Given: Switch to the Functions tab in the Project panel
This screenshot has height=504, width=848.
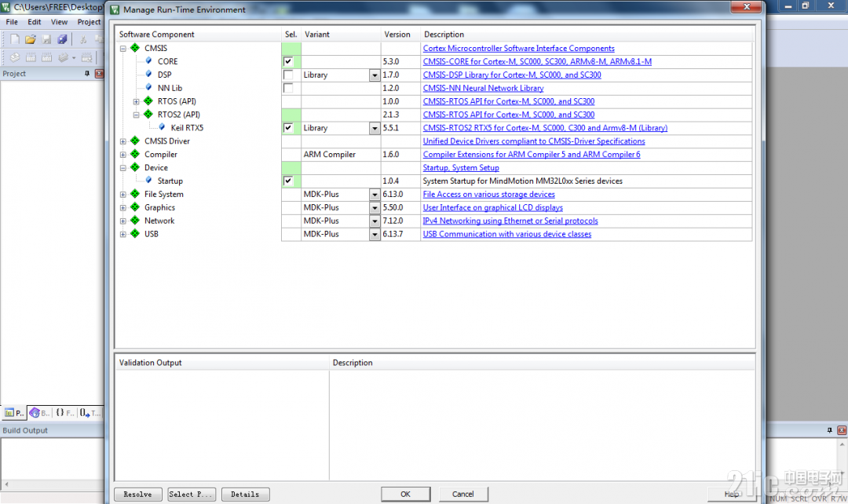Looking at the screenshot, I should point(64,413).
